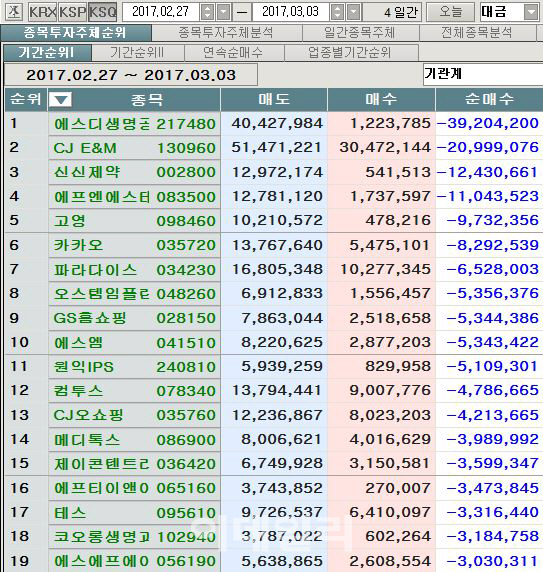The image size is (543, 572).
Task: Open the end date calendar dropdown
Action: click(353, 12)
